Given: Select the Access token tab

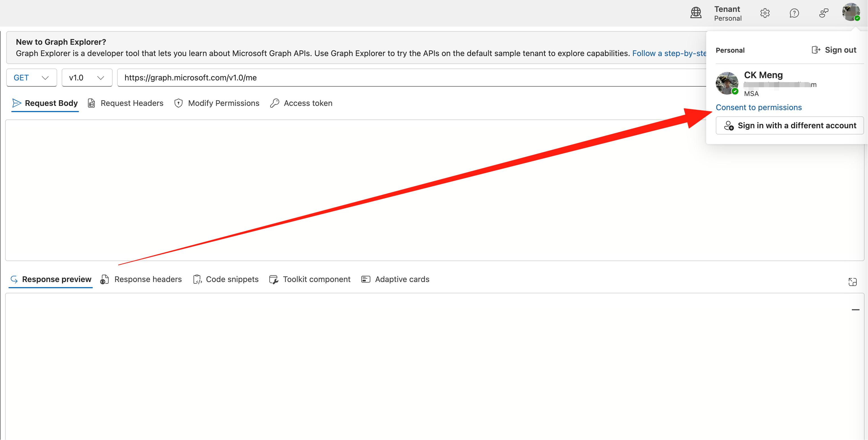Looking at the screenshot, I should 301,103.
